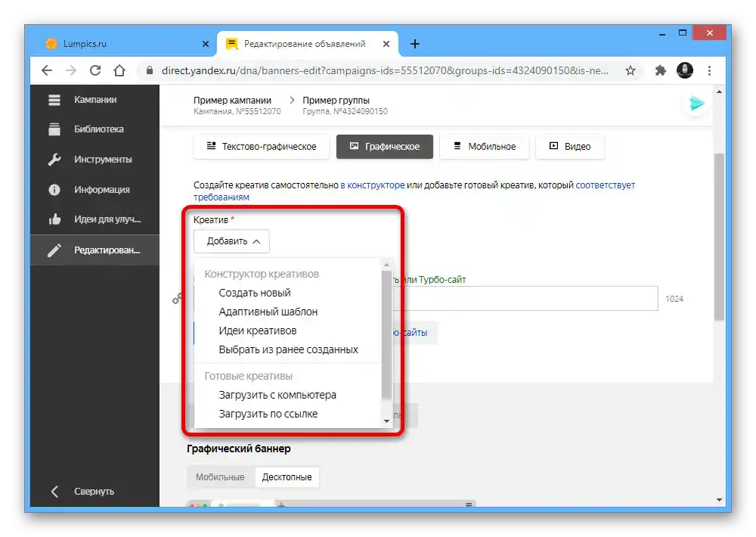Click the Библиотека archive icon
Screen dimensions: 756x537
pos(54,129)
